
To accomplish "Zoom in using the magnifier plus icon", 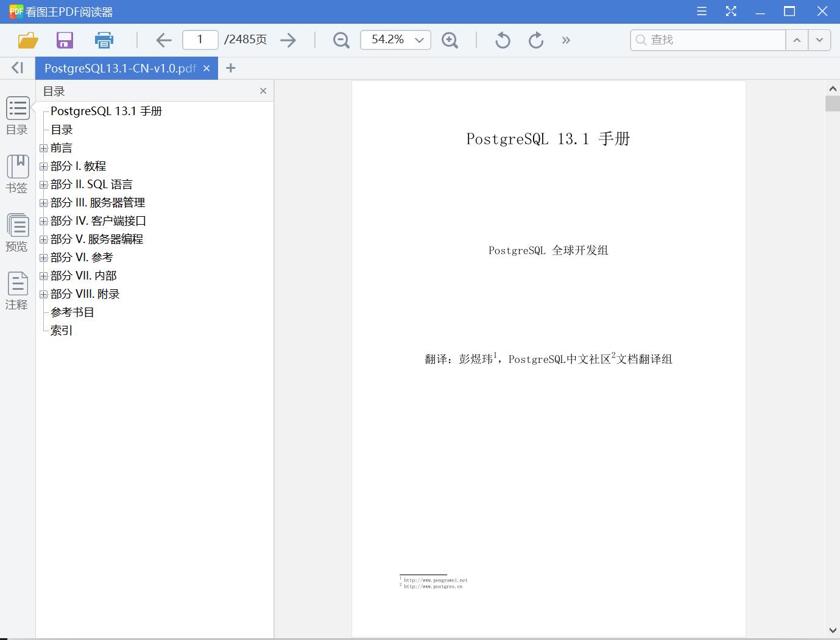I will (450, 40).
